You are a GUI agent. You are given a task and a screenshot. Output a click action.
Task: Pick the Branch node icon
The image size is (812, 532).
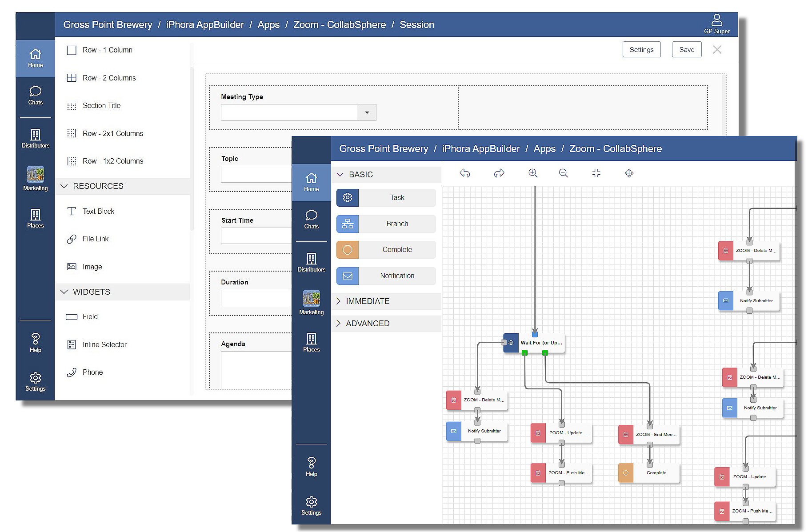pos(348,224)
